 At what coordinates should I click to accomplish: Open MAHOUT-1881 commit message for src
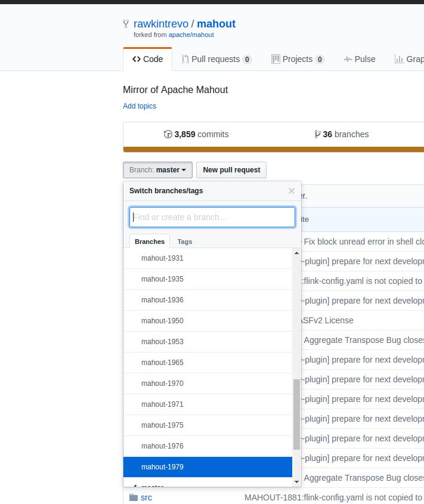click(x=334, y=497)
